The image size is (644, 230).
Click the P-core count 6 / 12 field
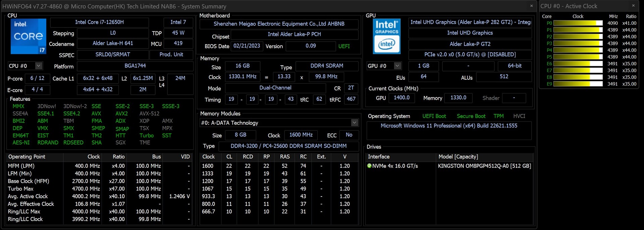pos(37,78)
